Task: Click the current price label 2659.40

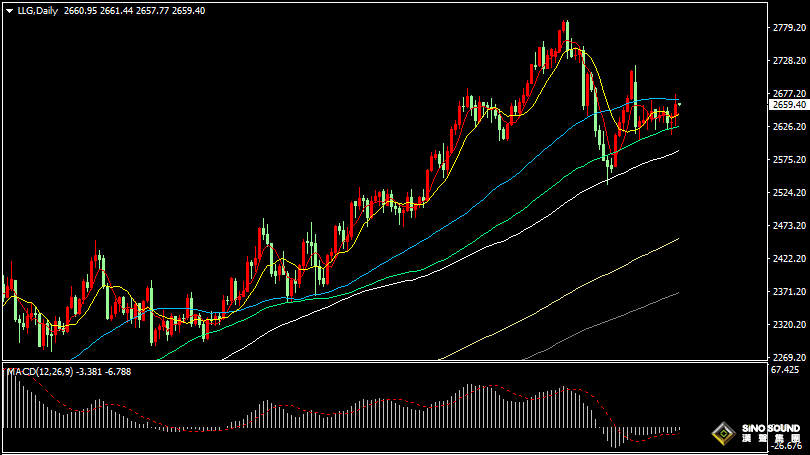Action: 788,105
